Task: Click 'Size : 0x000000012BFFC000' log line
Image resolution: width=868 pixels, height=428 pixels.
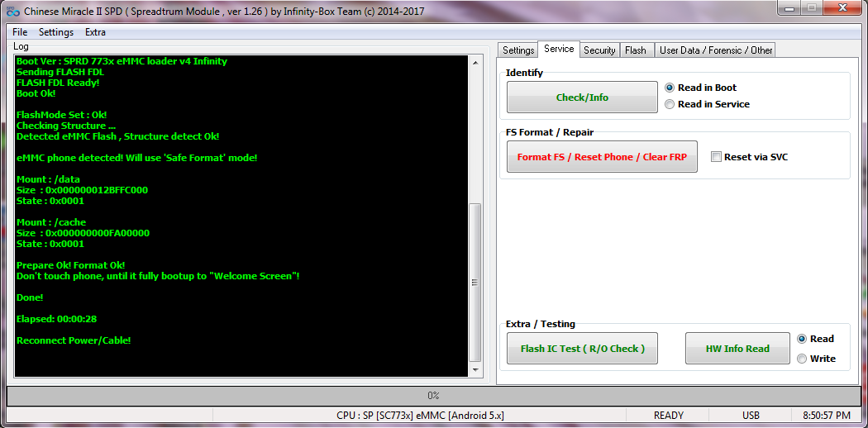Action: click(82, 190)
